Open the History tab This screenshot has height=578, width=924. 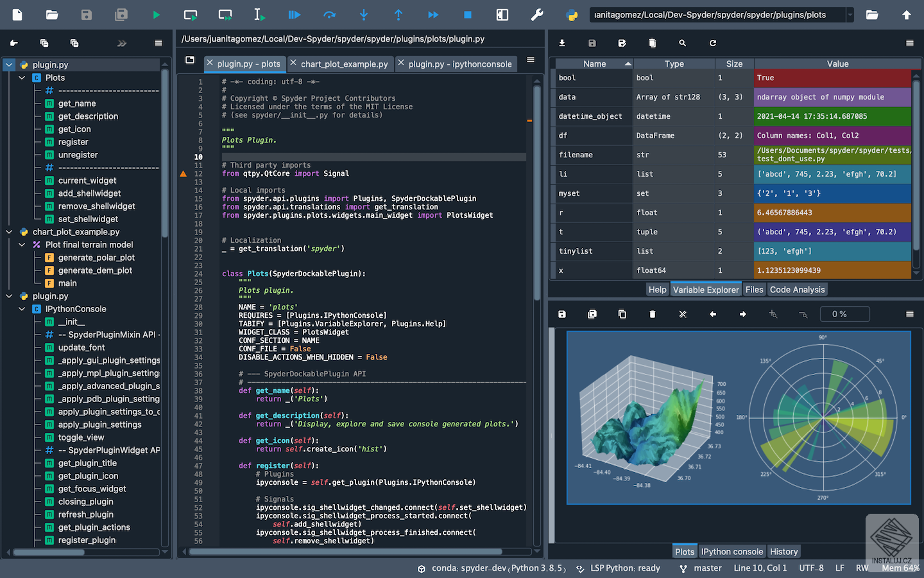point(784,552)
